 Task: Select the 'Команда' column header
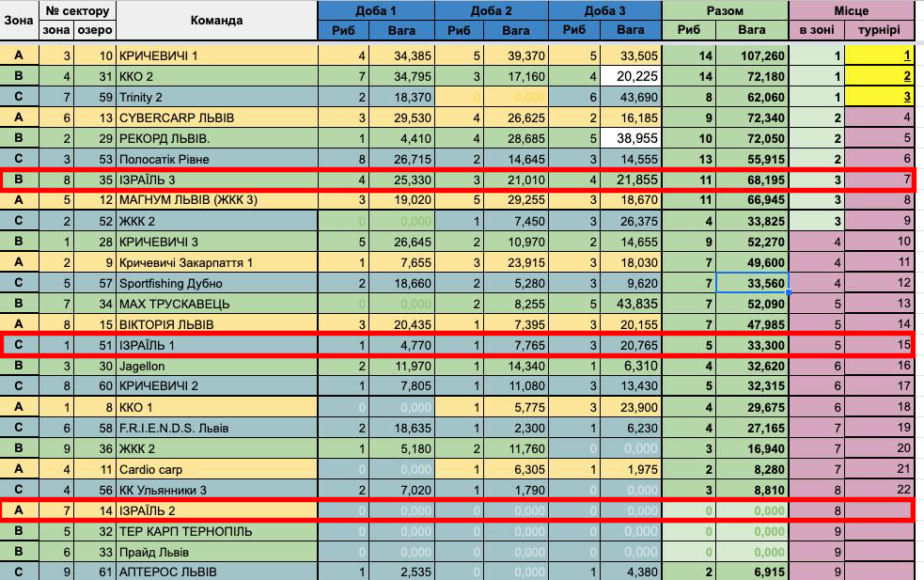[217, 20]
